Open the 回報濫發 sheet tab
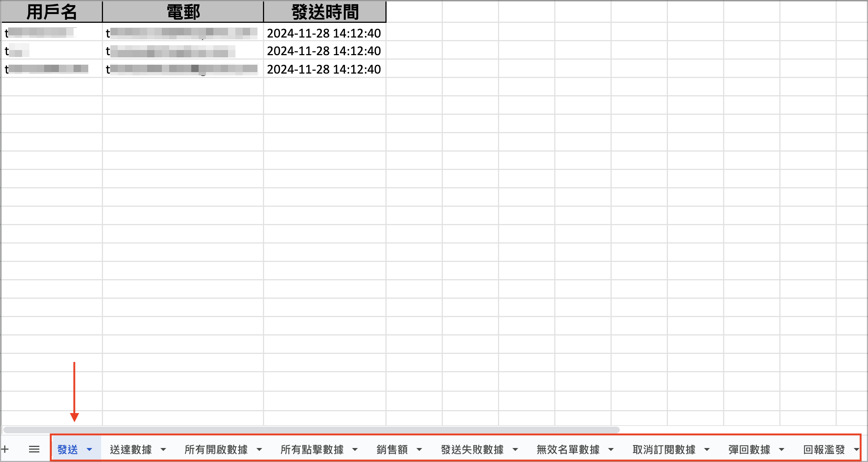The width and height of the screenshot is (868, 462). [824, 449]
